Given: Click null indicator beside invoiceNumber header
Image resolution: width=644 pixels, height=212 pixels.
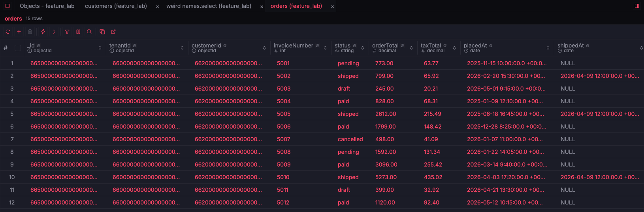Looking at the screenshot, I should pos(317,46).
